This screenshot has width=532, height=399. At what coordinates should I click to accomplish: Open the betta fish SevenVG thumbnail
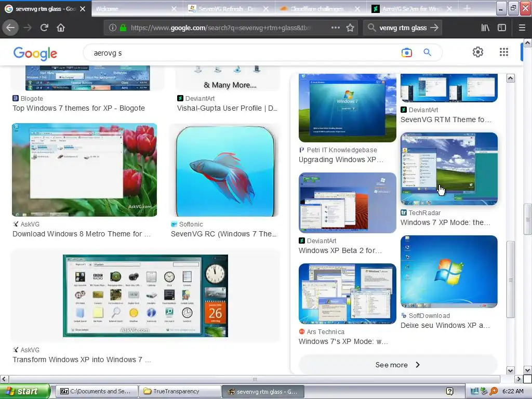pos(225,171)
